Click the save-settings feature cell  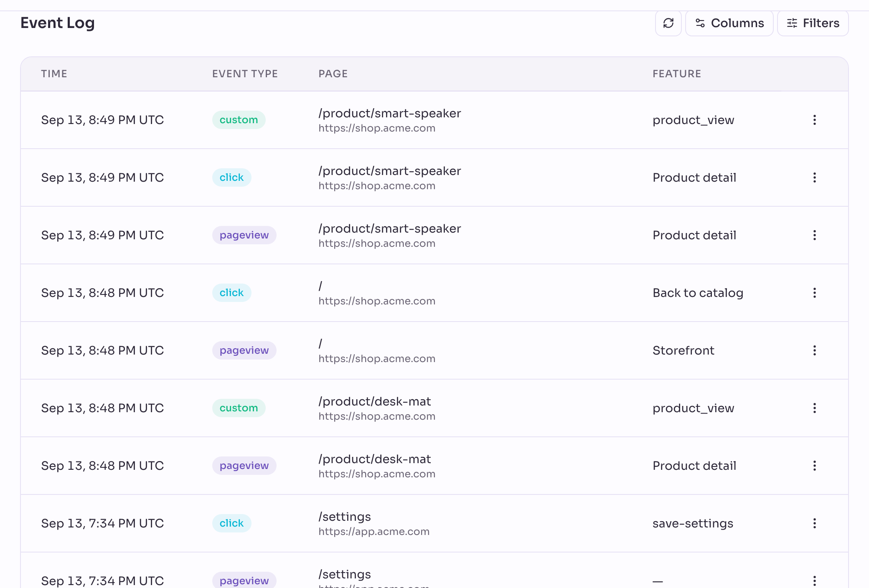tap(693, 523)
